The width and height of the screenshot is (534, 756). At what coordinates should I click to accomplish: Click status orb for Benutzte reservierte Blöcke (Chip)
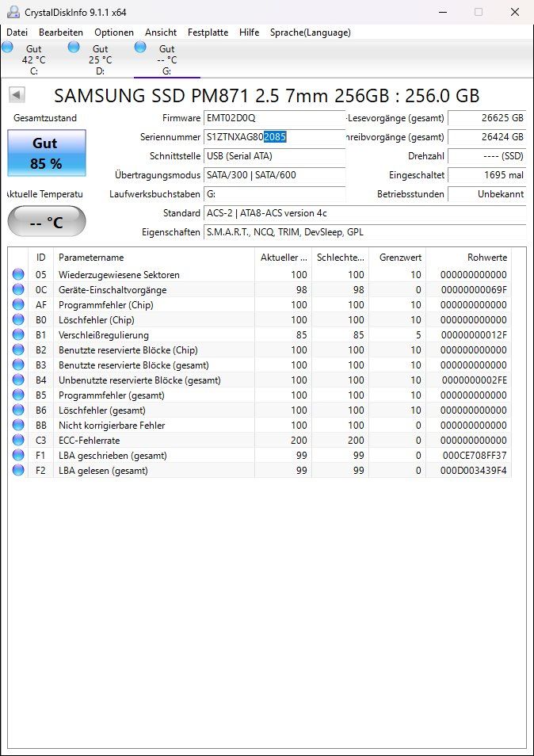[x=18, y=349]
